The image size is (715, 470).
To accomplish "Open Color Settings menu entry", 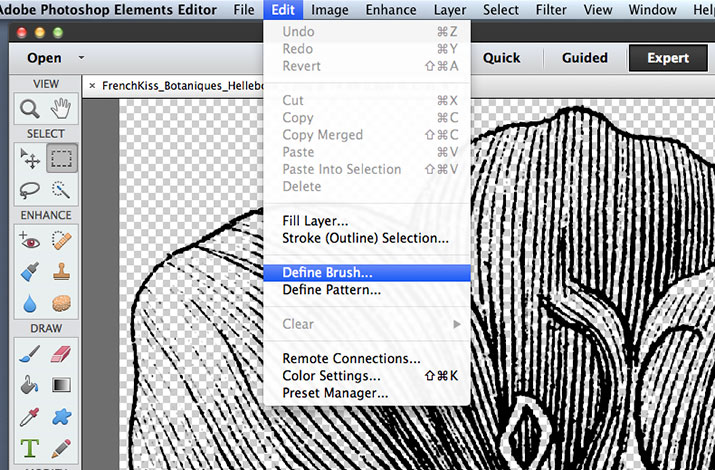I will pos(367,376).
